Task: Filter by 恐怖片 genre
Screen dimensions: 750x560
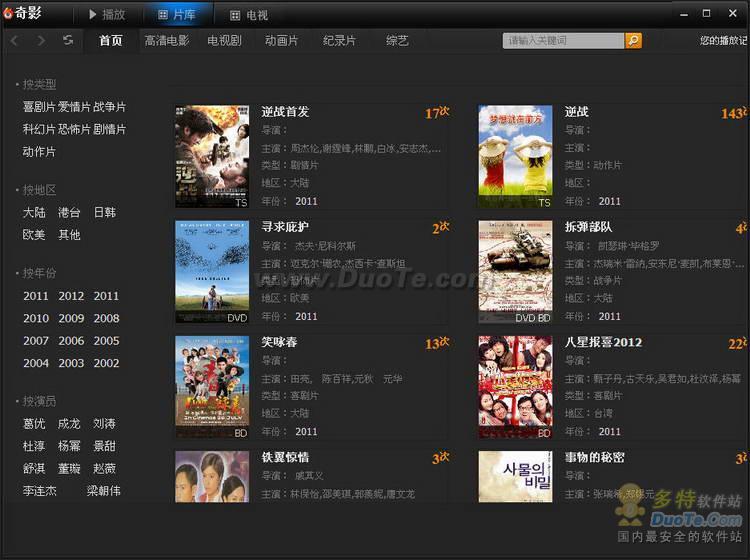Action: point(74,129)
